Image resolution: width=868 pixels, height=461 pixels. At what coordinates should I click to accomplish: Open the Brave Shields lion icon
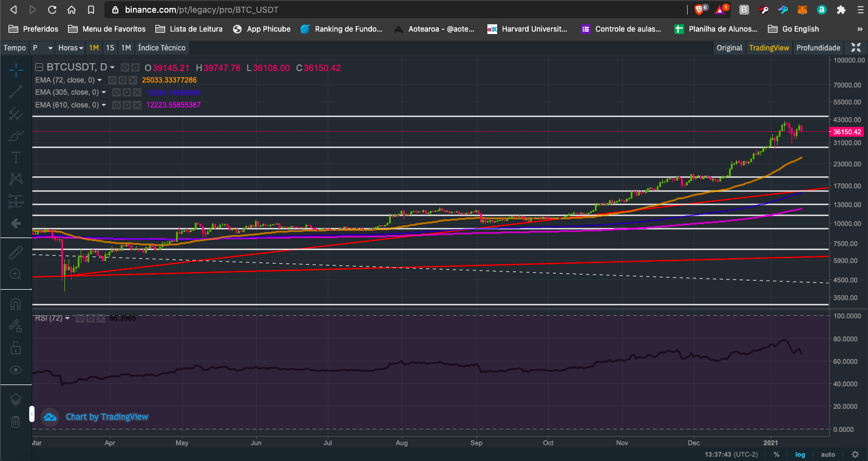click(699, 9)
